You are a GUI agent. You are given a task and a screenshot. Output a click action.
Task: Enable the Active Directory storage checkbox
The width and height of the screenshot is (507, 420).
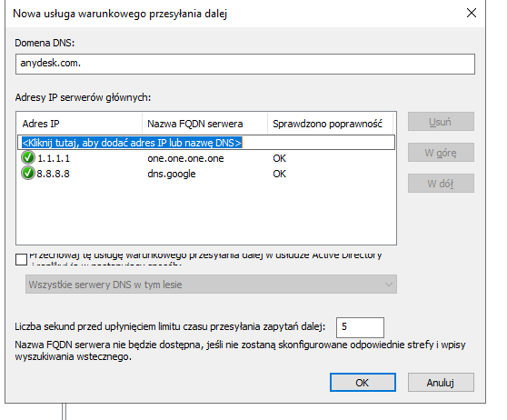21,259
